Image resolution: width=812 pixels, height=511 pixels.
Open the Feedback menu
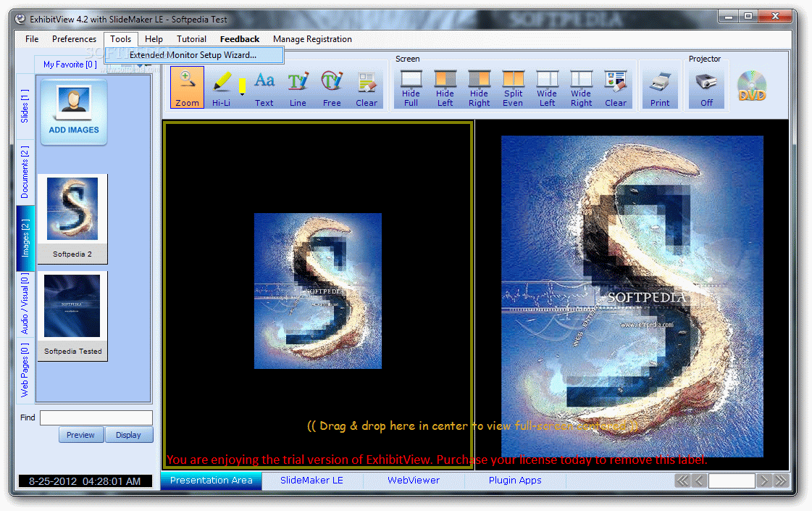click(240, 39)
